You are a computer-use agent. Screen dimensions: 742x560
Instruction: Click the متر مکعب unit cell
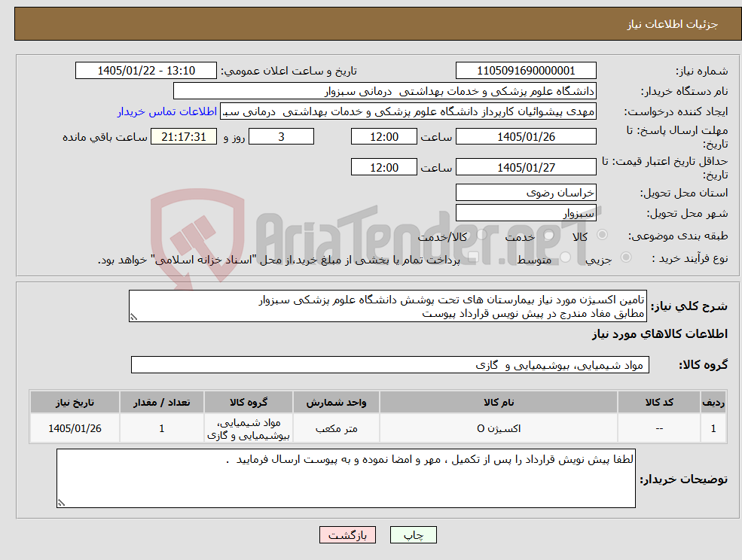(336, 428)
